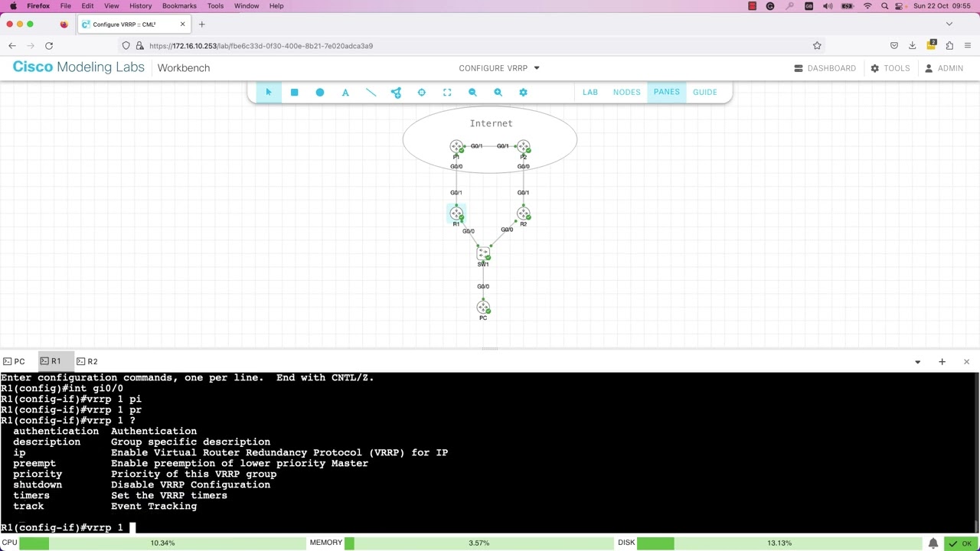Open the Apple menu
Screen dimensions: 980x551
(x=13, y=6)
